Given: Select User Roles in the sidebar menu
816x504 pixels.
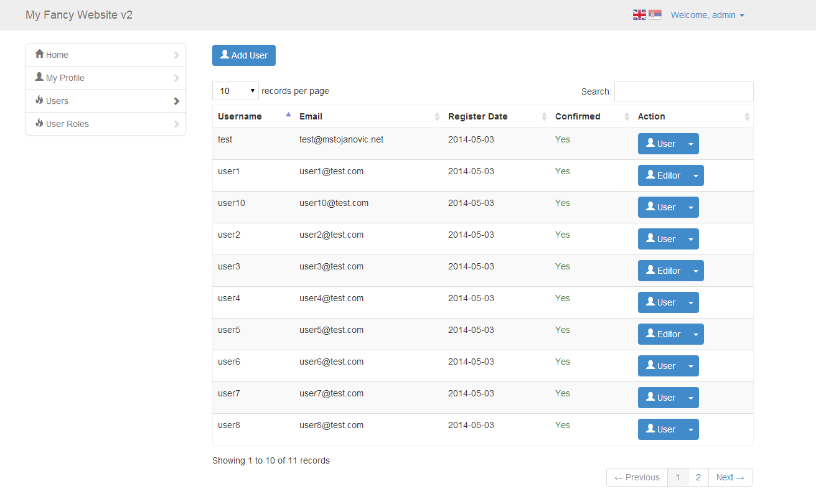Looking at the screenshot, I should (67, 124).
